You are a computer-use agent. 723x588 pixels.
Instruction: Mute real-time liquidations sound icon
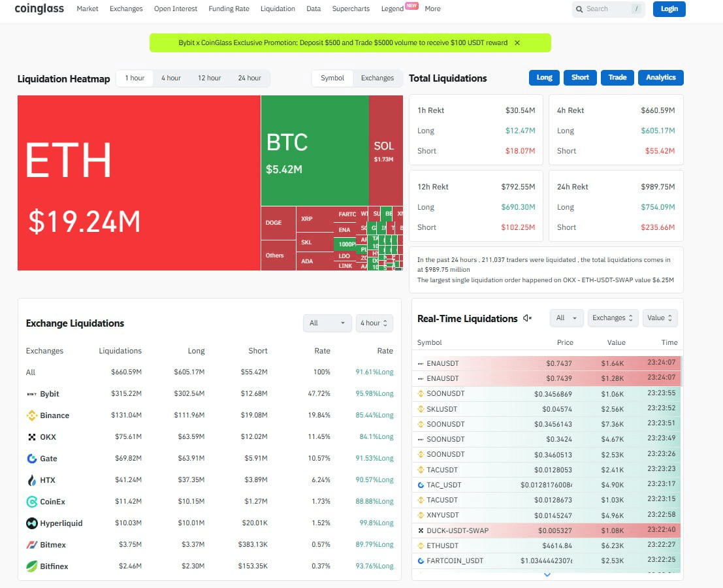pos(528,318)
